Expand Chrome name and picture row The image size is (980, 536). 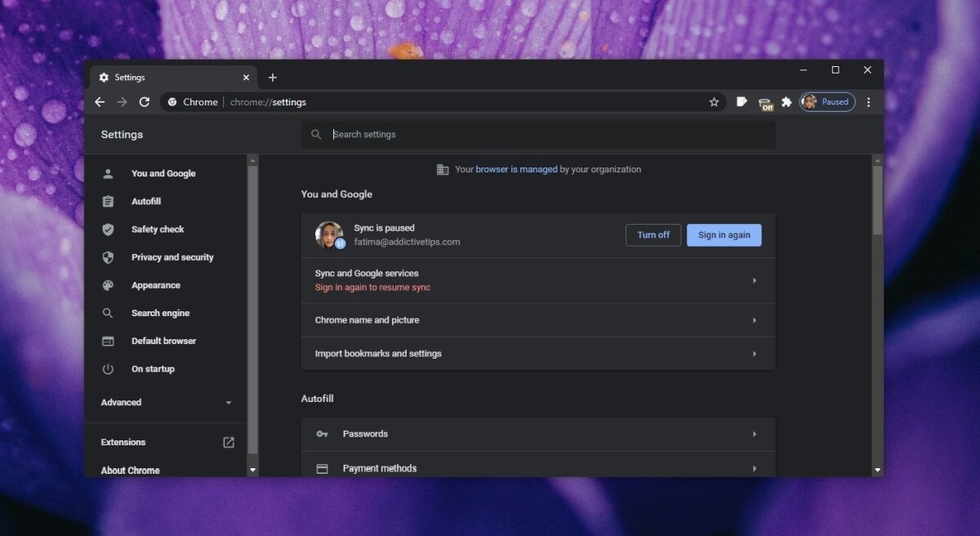click(537, 320)
